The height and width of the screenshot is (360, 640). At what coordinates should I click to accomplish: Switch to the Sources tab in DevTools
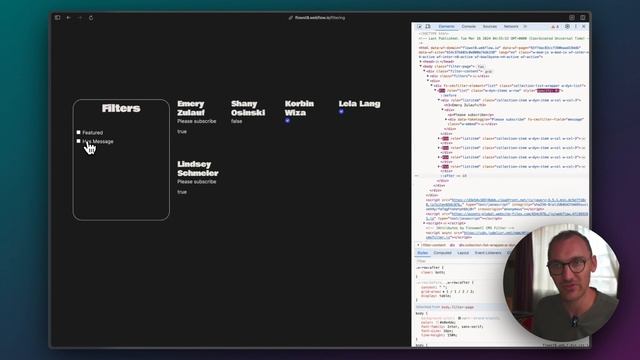click(490, 27)
